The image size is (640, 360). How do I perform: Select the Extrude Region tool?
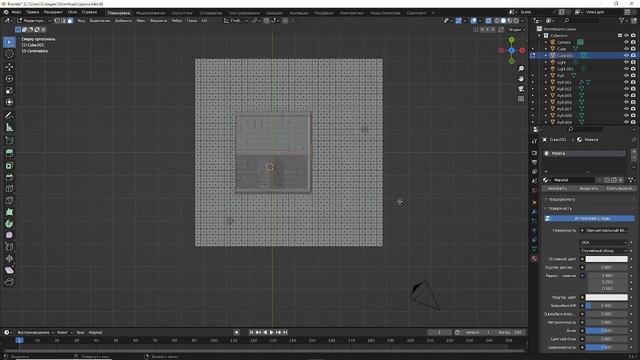coord(9,153)
